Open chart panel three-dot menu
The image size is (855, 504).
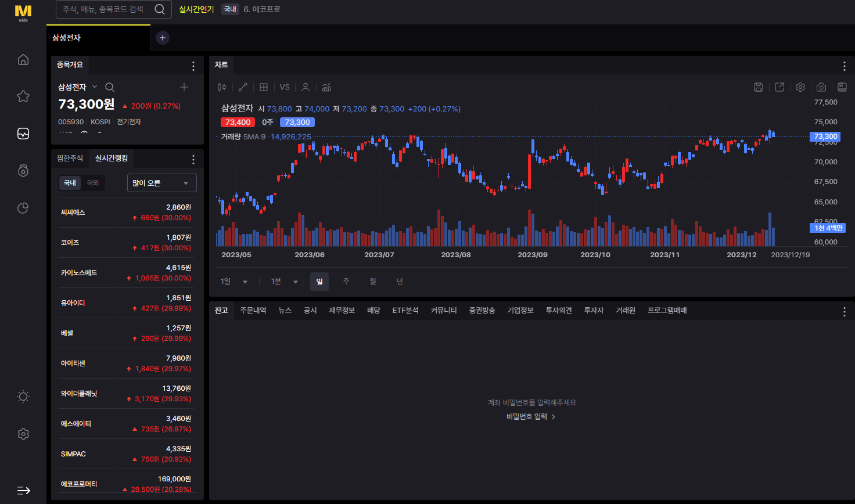pyautogui.click(x=845, y=66)
